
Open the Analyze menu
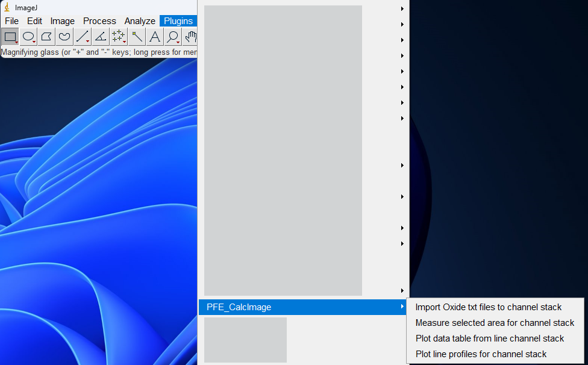140,21
